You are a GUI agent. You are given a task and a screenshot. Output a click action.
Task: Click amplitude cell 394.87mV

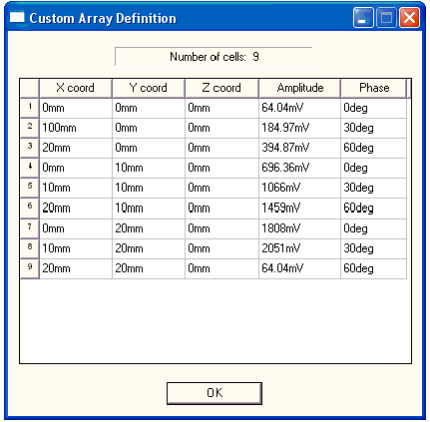[x=299, y=148]
